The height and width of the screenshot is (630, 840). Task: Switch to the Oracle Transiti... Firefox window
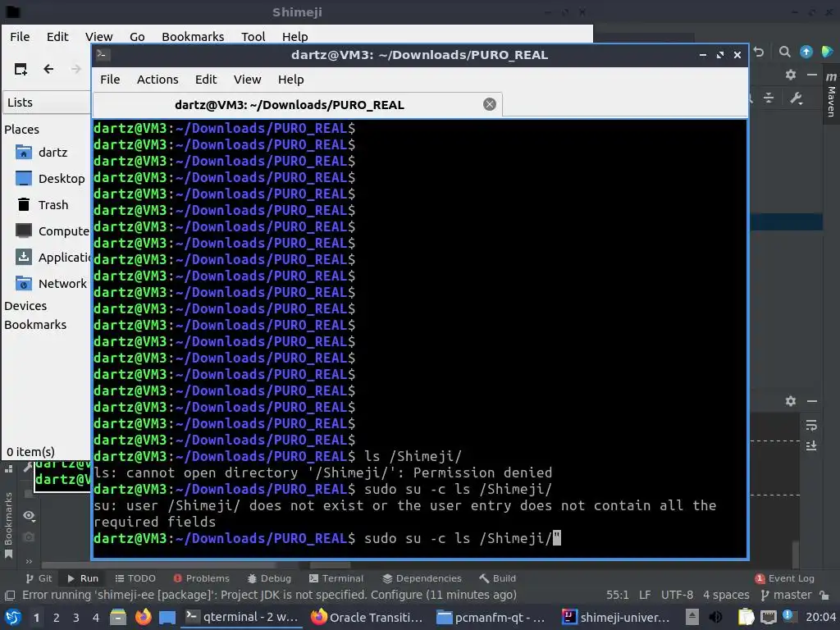pyautogui.click(x=367, y=618)
